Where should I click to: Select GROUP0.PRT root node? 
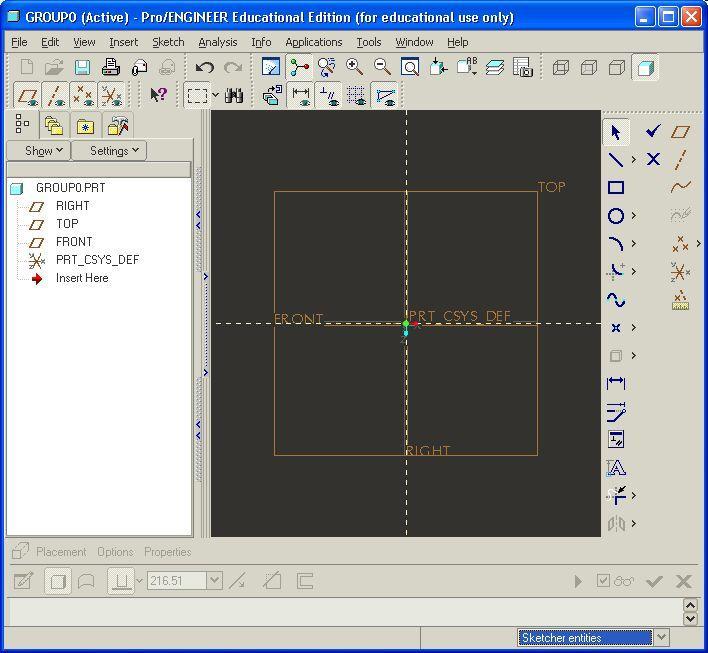(70, 187)
